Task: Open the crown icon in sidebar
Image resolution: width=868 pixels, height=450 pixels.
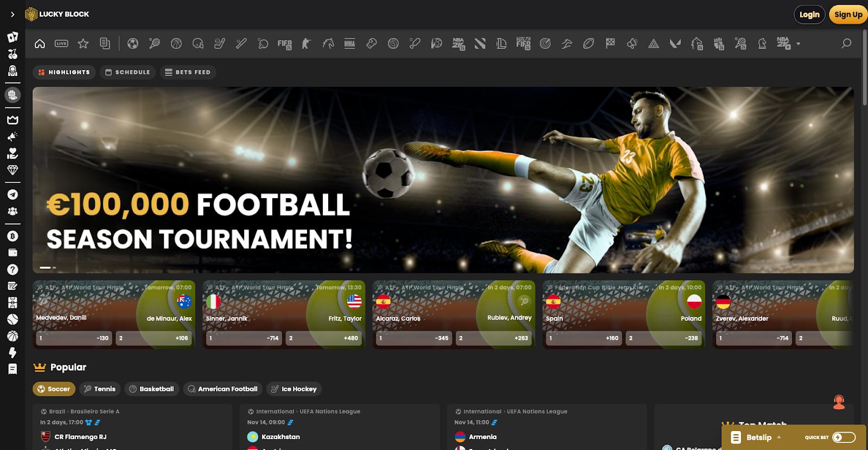Action: [x=12, y=119]
